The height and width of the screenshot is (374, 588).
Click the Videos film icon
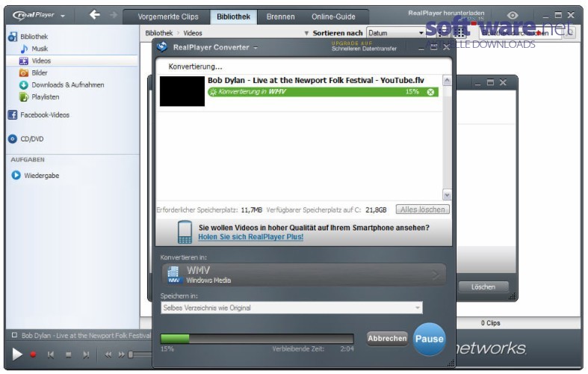click(24, 61)
